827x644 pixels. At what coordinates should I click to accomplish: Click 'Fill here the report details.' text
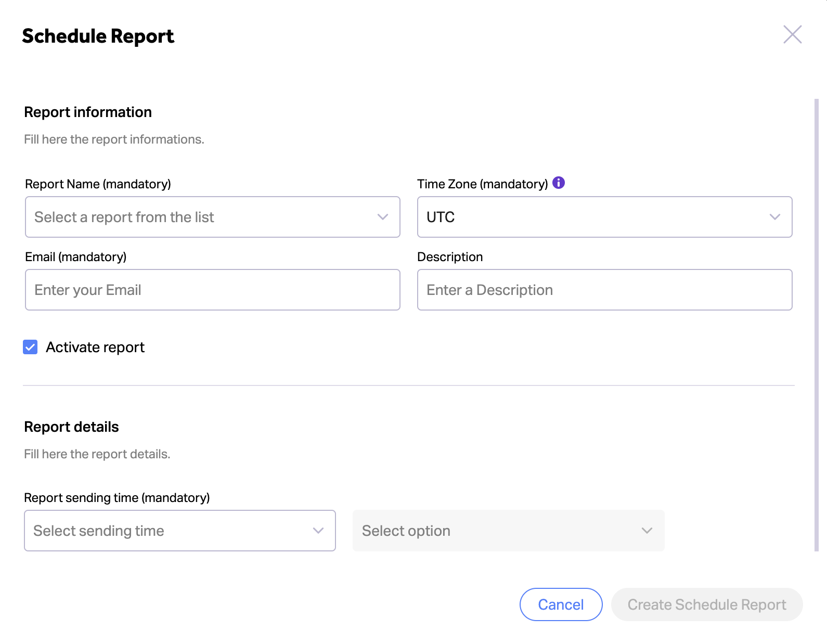tap(97, 454)
